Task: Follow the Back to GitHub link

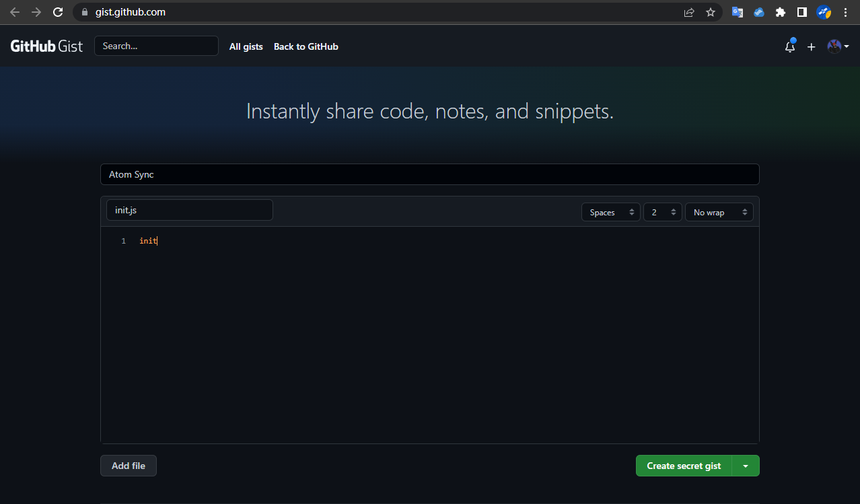Action: (x=306, y=46)
